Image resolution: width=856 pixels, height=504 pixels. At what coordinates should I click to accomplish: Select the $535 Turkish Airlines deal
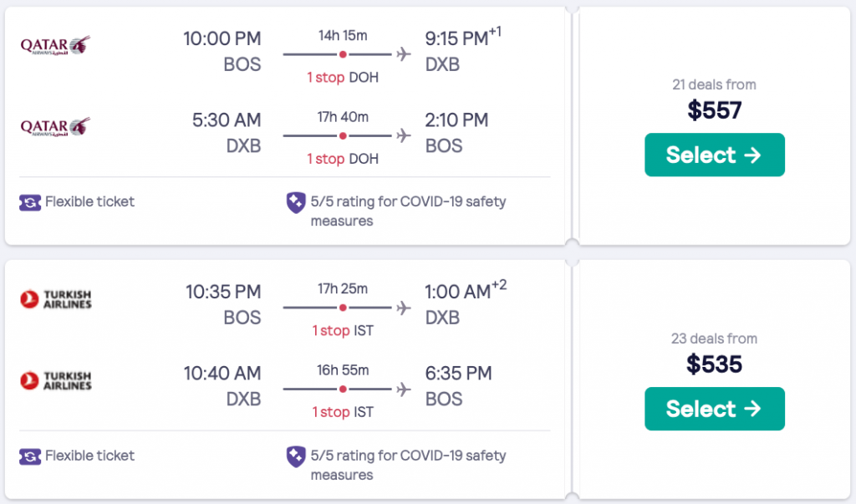(714, 409)
